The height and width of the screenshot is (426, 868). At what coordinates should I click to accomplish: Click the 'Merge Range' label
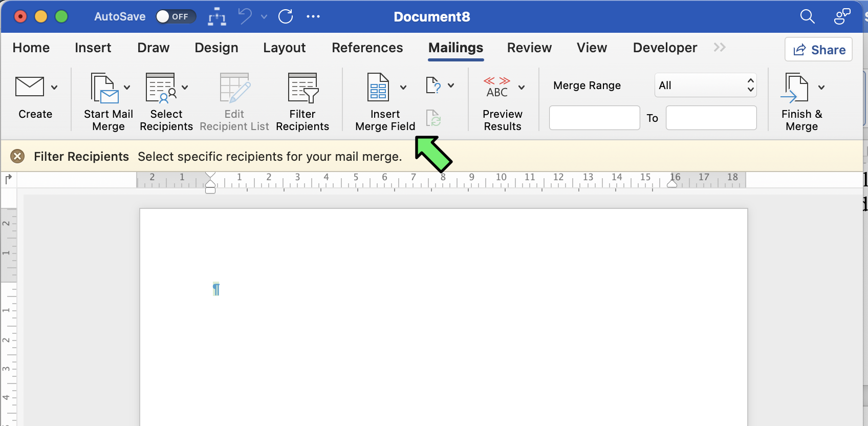[587, 85]
